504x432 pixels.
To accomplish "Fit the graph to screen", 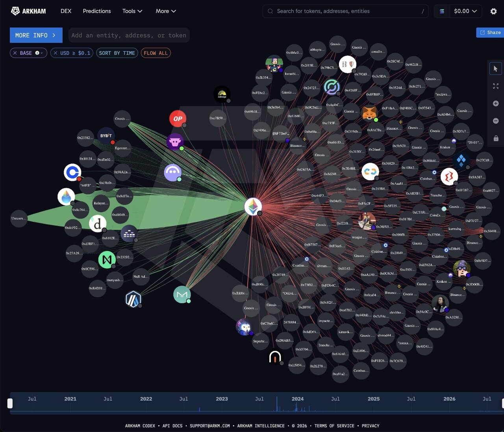I will 495,86.
